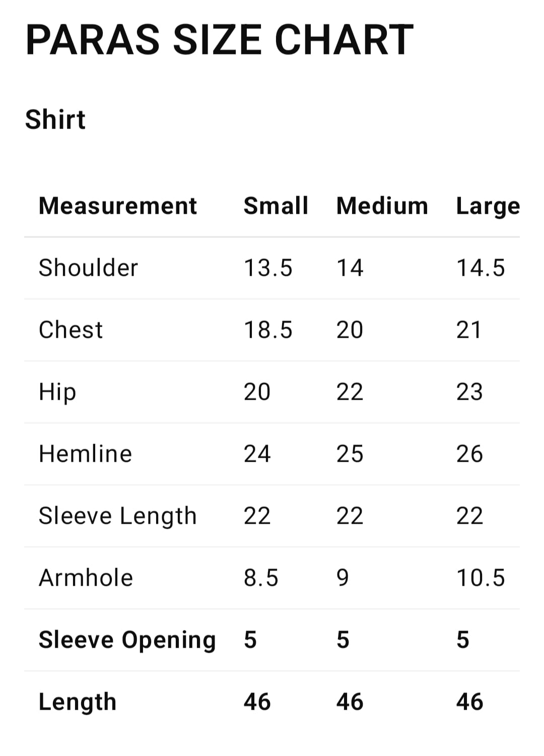The image size is (544, 756).
Task: Click the Medium column header
Action: tap(382, 206)
